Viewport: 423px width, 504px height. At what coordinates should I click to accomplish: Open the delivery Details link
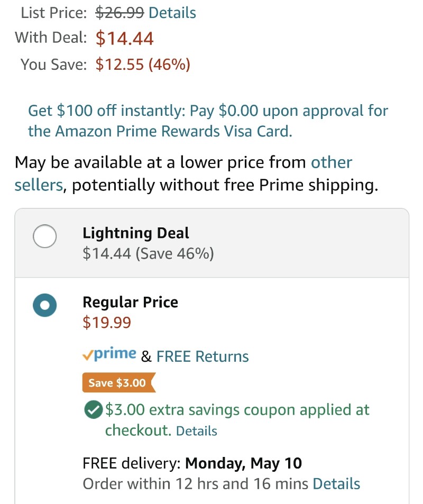336,484
